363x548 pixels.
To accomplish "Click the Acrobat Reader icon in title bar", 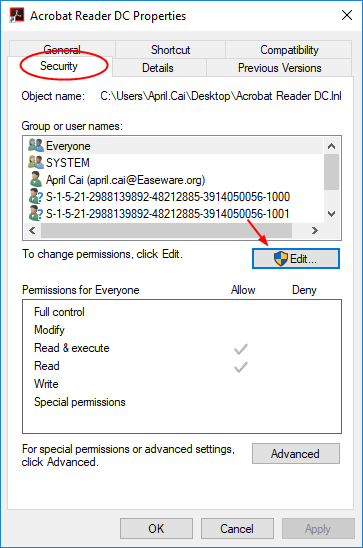I will 17,15.
